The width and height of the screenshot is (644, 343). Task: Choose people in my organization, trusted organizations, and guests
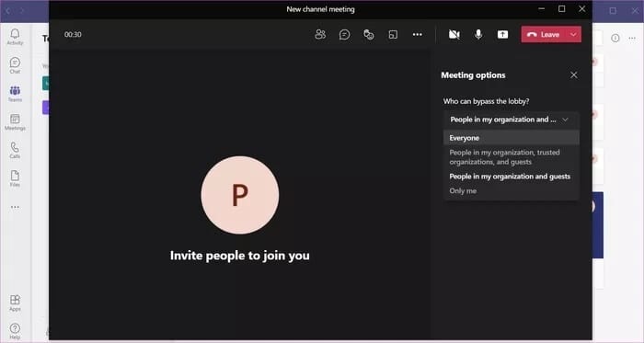(511, 157)
